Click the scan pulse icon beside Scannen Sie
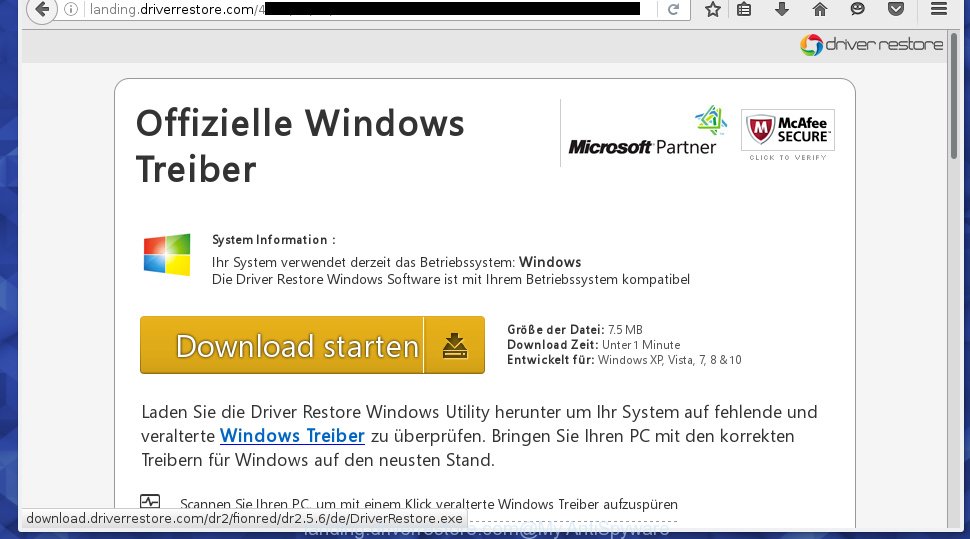The image size is (970, 539). click(x=150, y=501)
